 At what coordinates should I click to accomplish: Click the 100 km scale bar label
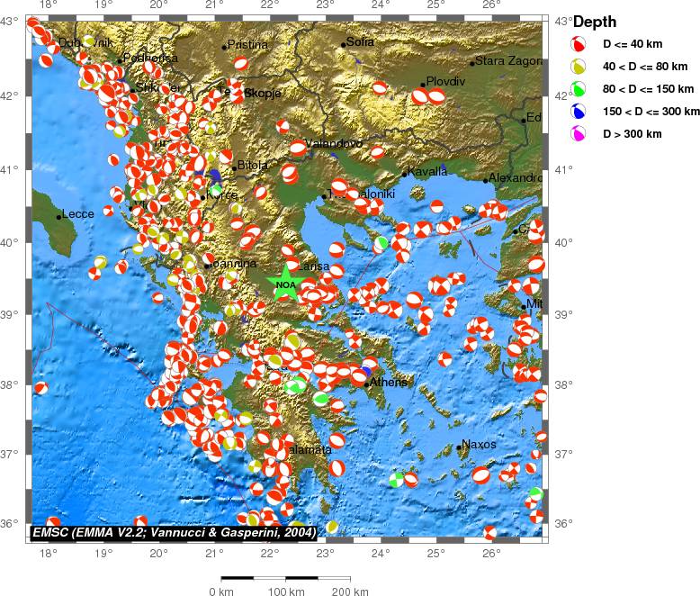point(285,591)
